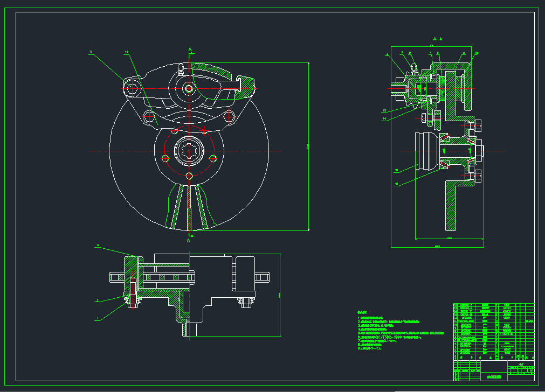Click the brake disc hatching in section view
545x392 pixels.
(451, 205)
